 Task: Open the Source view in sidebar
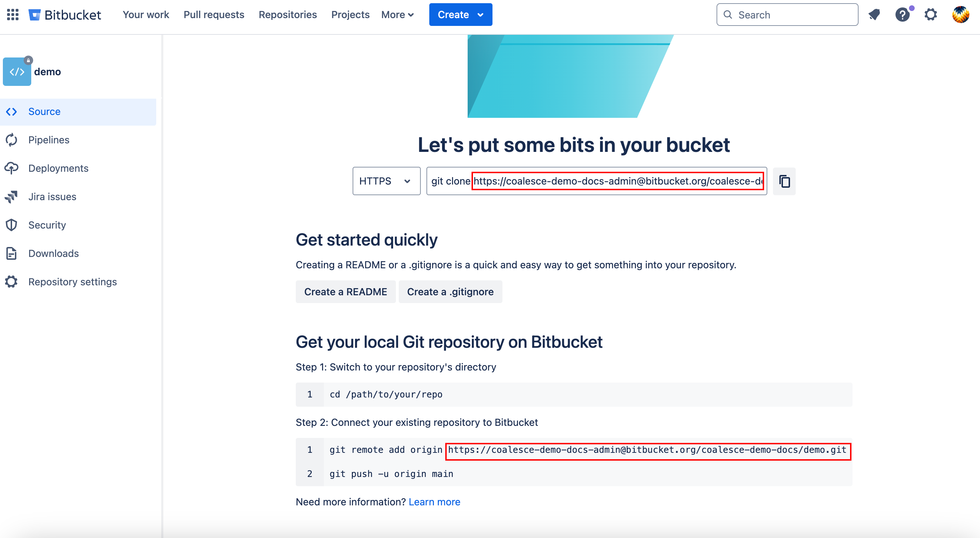(44, 111)
